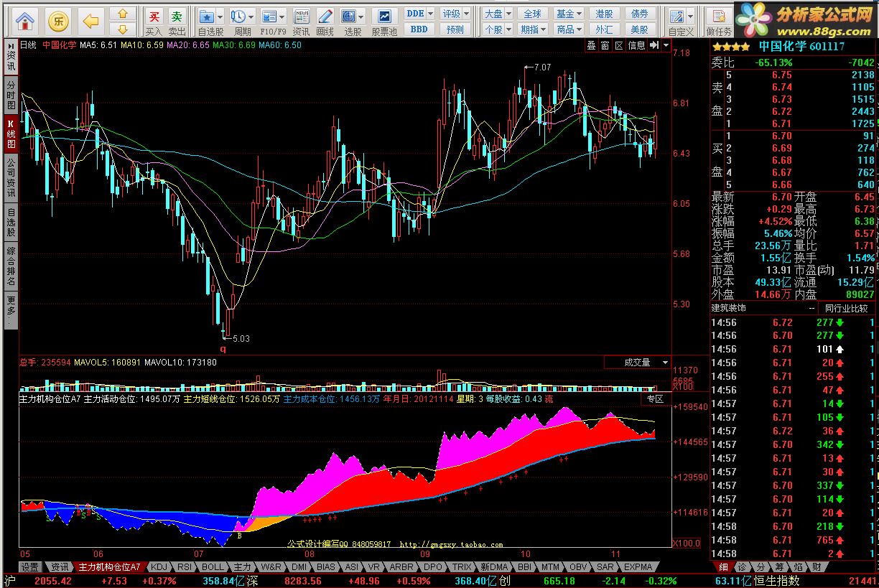The height and width of the screenshot is (588, 879).
Task: Go back with the left arrow icon
Action: [91, 21]
